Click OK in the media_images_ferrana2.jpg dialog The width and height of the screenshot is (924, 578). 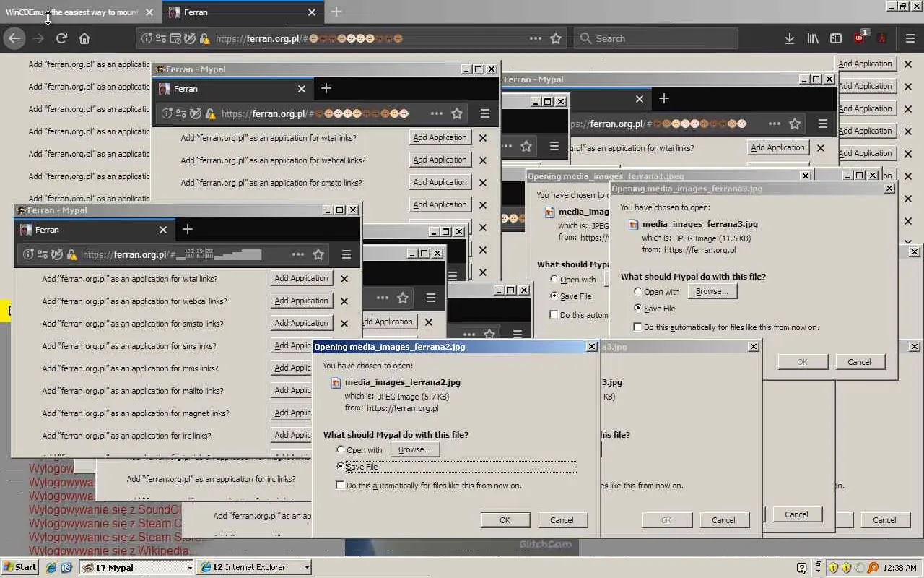coord(505,520)
